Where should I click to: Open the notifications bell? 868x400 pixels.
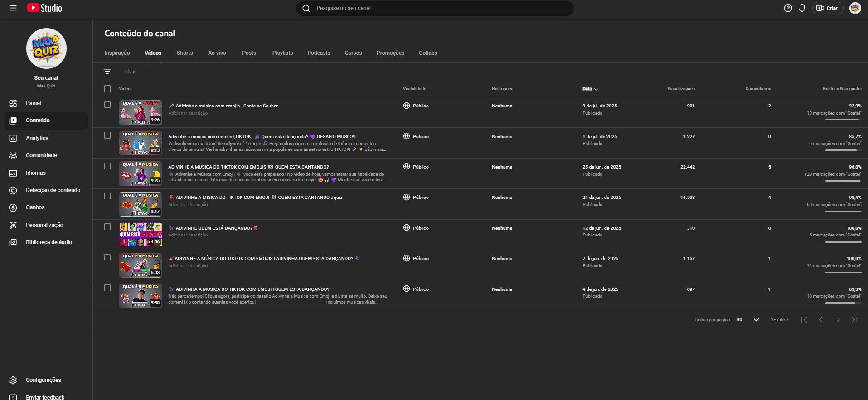(x=802, y=8)
